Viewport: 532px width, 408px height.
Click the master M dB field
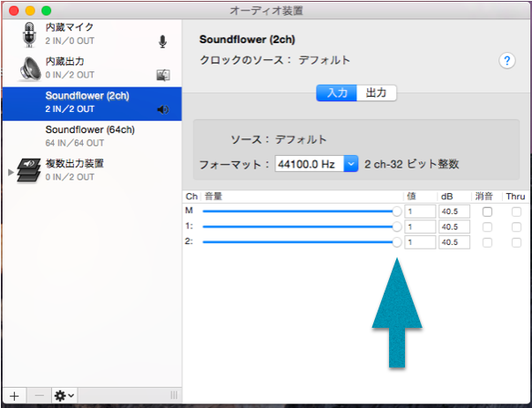(454, 211)
